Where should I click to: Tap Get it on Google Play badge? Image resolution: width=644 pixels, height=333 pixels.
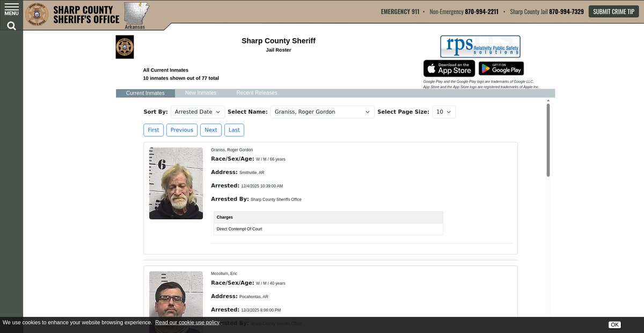(x=501, y=68)
